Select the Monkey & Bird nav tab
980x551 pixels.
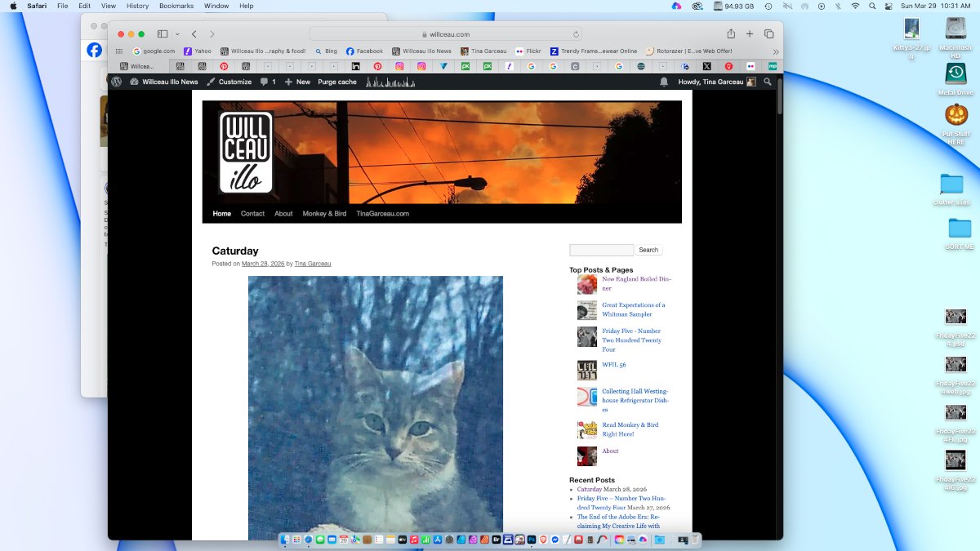pos(324,214)
